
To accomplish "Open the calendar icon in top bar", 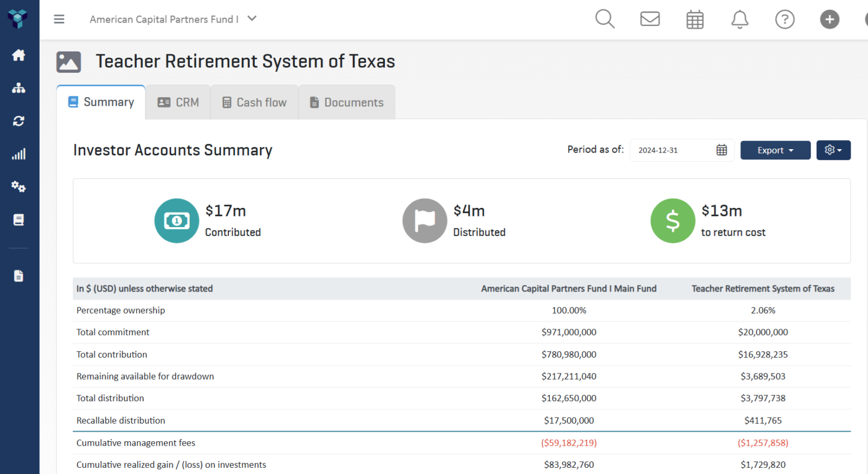I will point(695,20).
